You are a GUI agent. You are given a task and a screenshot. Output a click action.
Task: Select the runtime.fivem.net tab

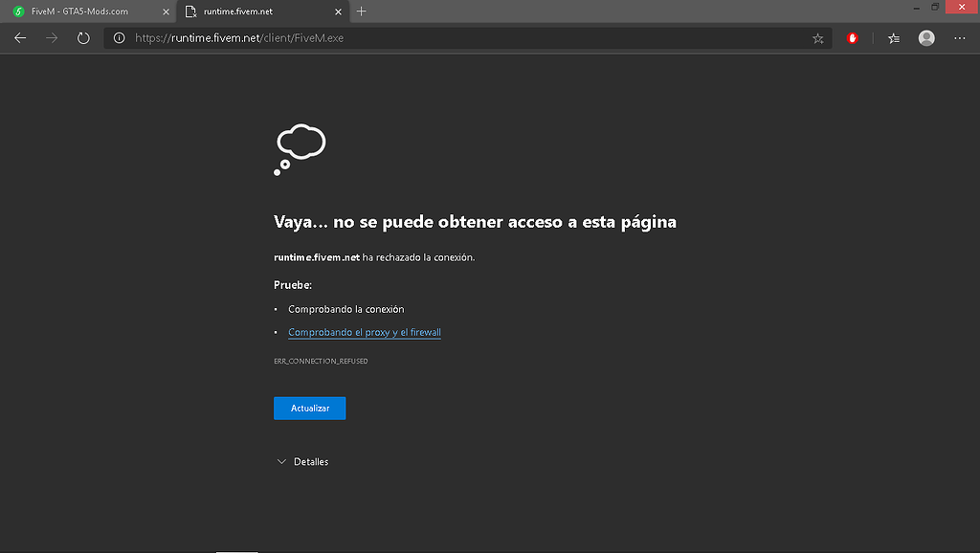click(x=254, y=11)
